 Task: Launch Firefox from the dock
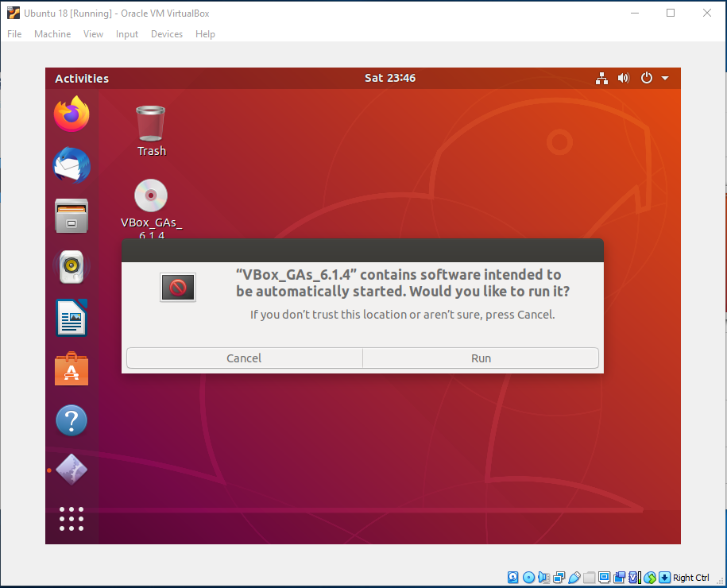[x=72, y=114]
